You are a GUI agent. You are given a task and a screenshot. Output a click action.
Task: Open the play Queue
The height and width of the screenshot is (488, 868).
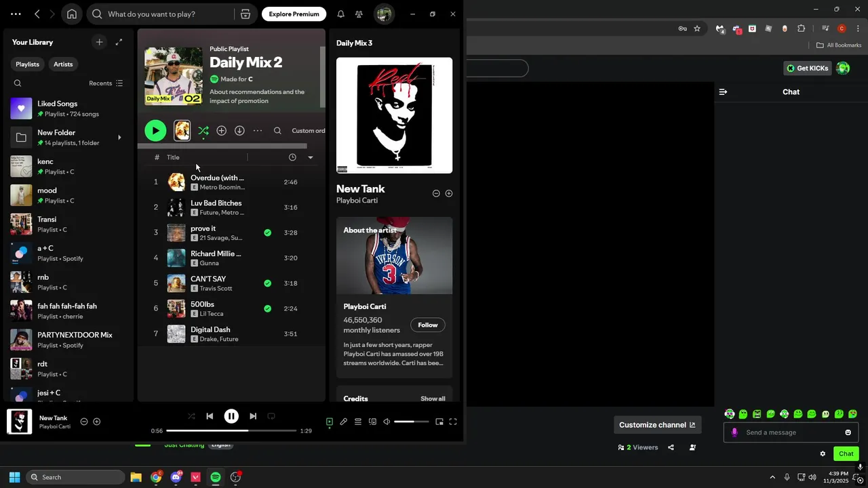point(358,422)
